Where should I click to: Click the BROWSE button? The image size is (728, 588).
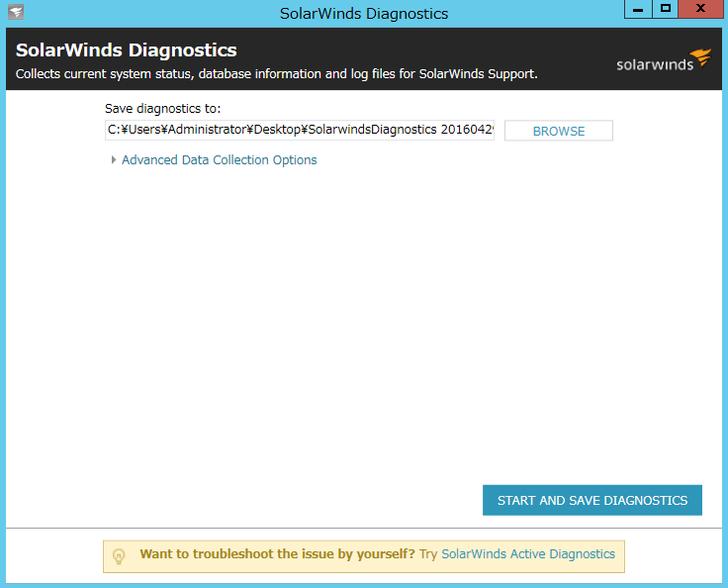pyautogui.click(x=559, y=131)
